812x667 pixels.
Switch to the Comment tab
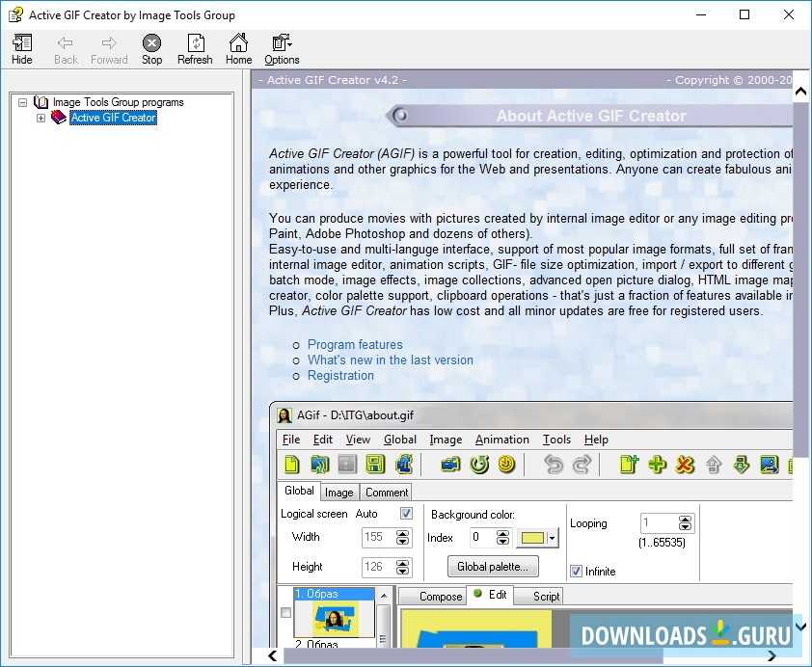pos(387,492)
